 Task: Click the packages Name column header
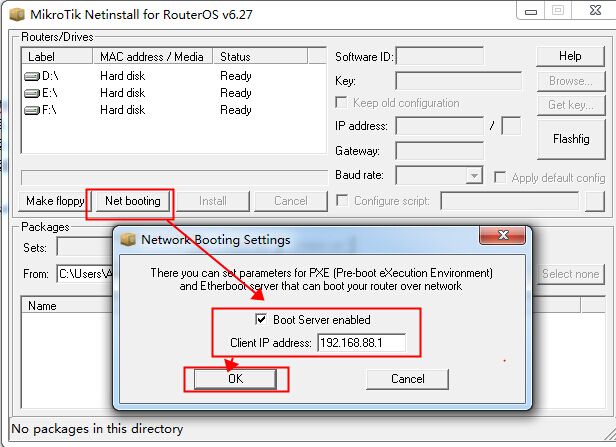pyautogui.click(x=67, y=306)
